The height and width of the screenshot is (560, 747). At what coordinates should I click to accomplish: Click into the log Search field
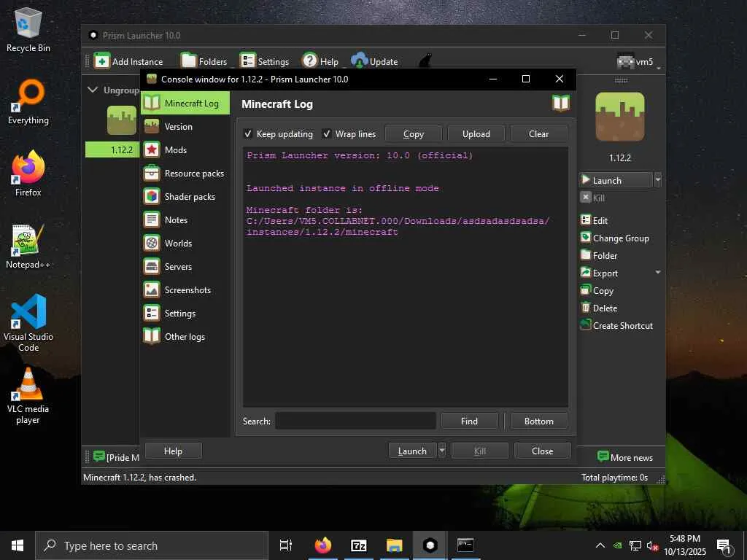coord(355,421)
